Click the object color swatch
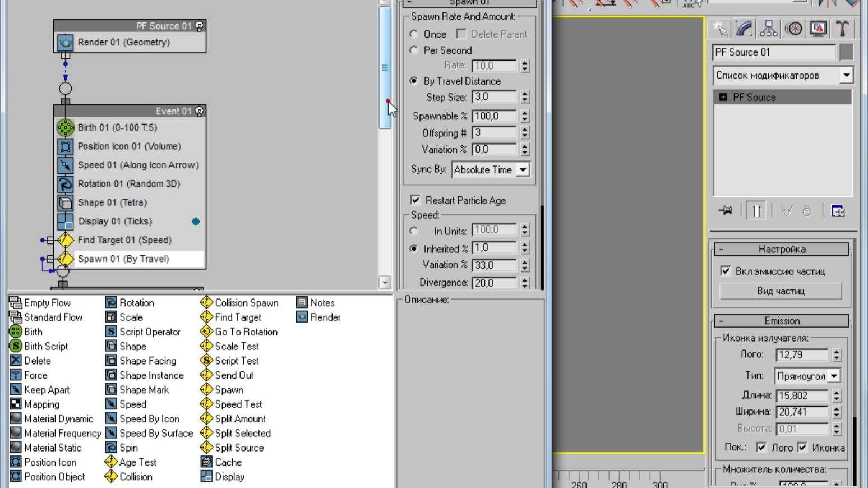Screen dimensions: 868x488 click(x=846, y=52)
